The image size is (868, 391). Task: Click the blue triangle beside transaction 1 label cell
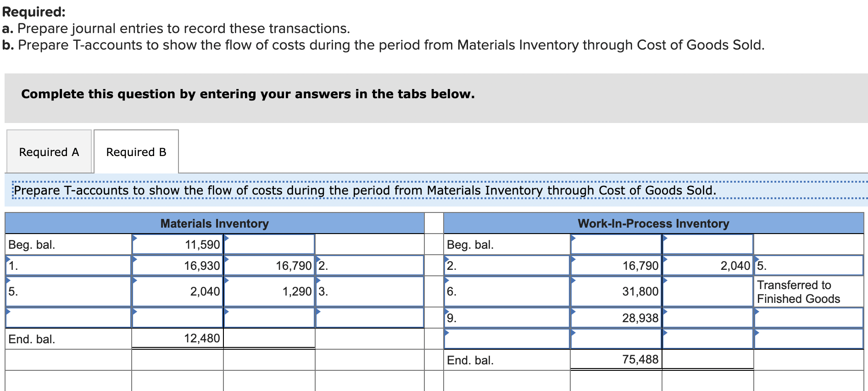tap(9, 258)
